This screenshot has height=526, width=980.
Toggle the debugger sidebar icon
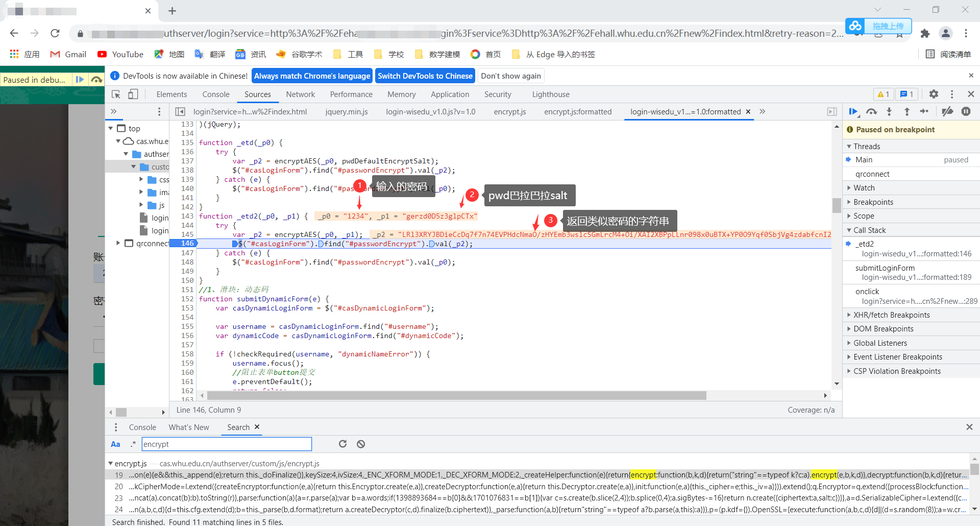pos(832,111)
